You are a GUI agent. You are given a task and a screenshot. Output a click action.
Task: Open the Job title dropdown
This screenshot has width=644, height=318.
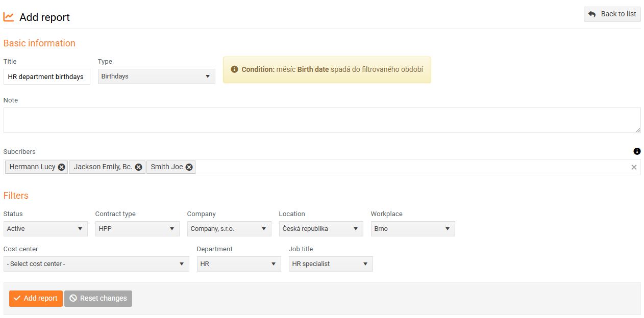tap(331, 264)
